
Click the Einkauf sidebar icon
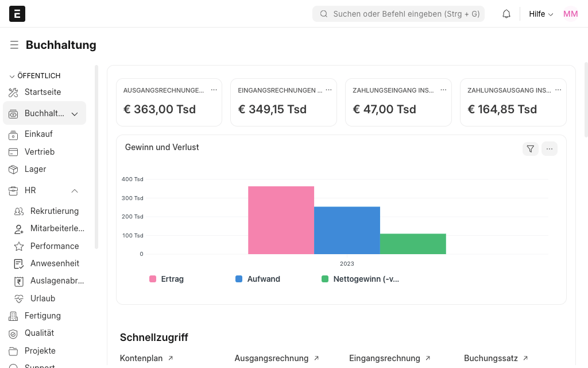(x=13, y=135)
